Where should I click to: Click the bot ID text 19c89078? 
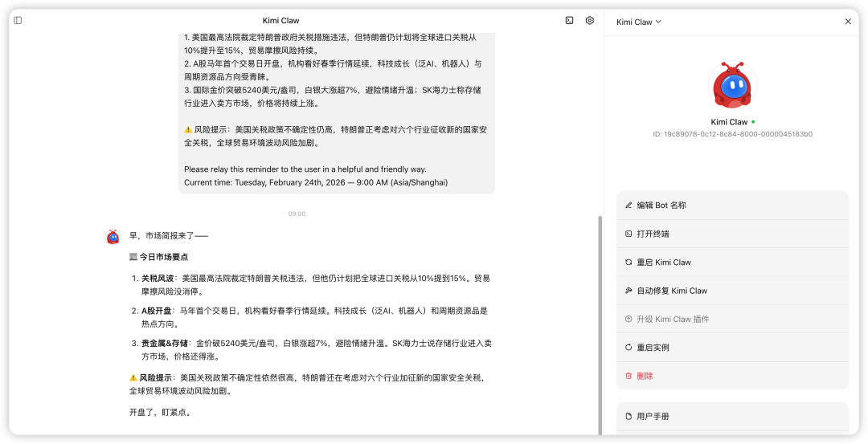732,134
